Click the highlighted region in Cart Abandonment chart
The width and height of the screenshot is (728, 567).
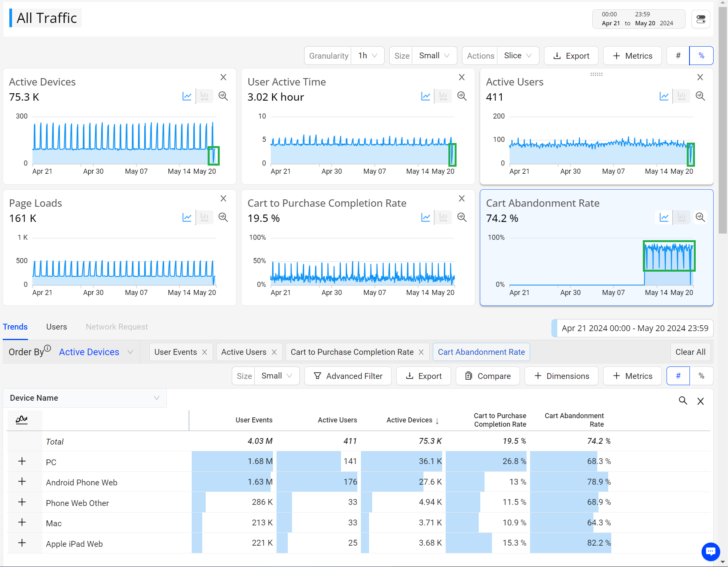click(669, 256)
